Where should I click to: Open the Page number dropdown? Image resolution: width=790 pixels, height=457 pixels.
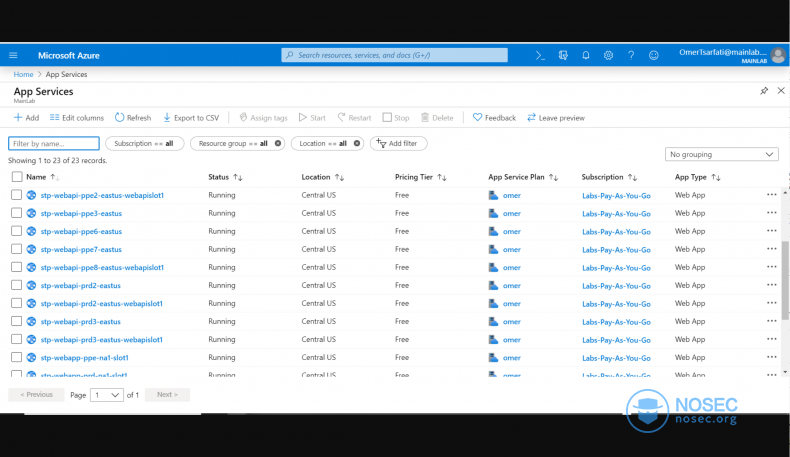106,395
